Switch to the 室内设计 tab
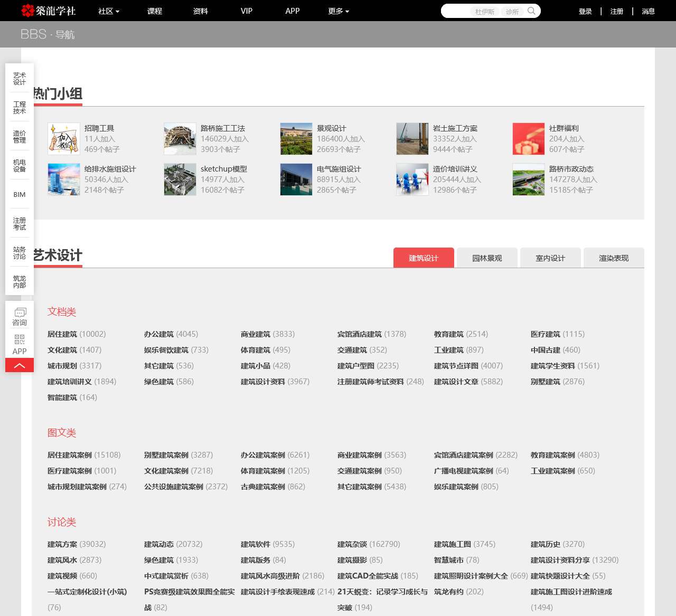 [x=550, y=258]
